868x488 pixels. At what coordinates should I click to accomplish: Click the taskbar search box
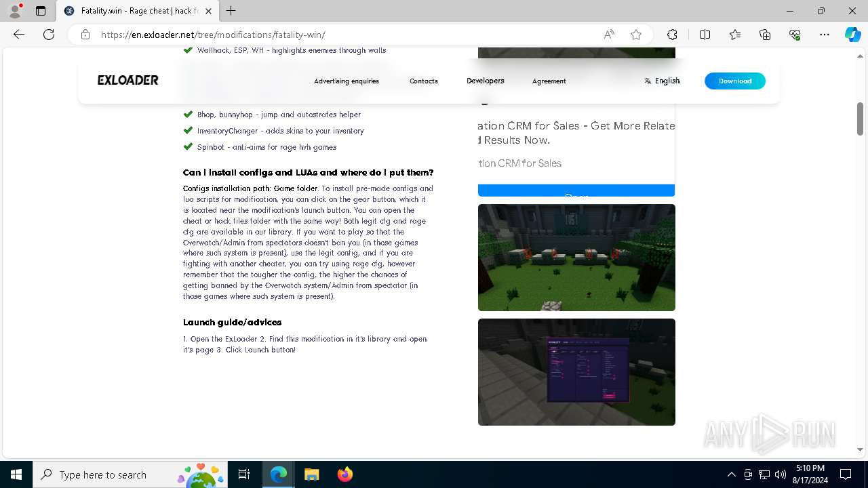130,474
